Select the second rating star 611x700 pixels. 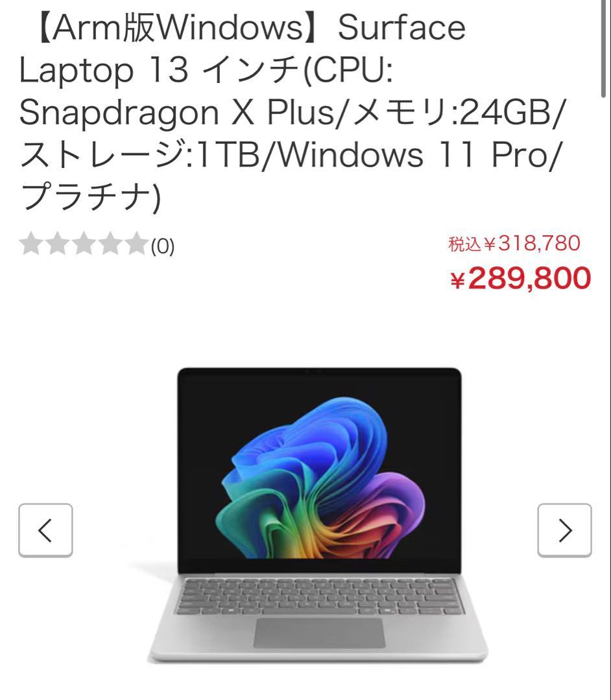(x=57, y=243)
